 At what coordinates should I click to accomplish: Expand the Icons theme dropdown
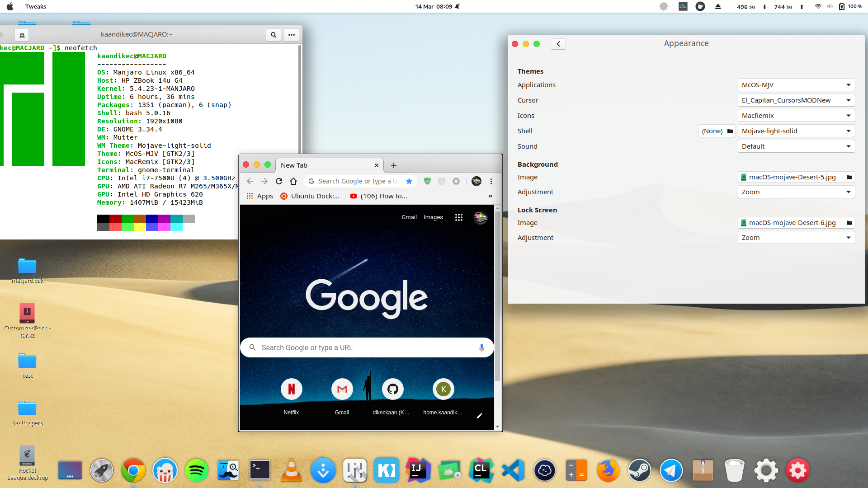click(796, 116)
